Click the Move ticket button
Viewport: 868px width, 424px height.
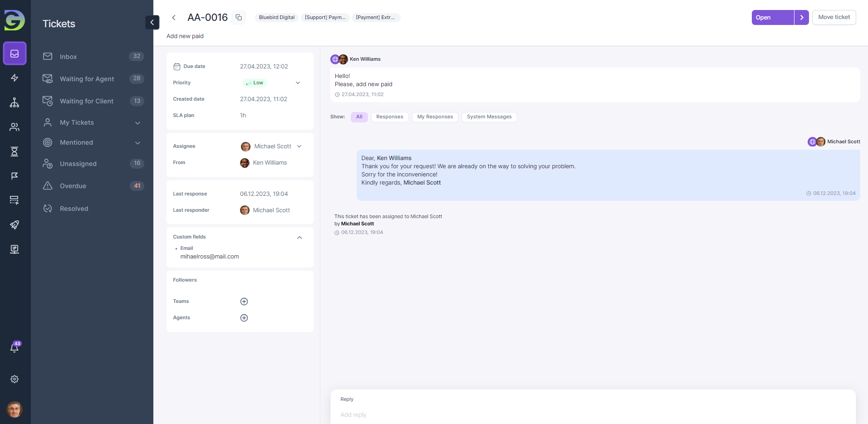(834, 17)
